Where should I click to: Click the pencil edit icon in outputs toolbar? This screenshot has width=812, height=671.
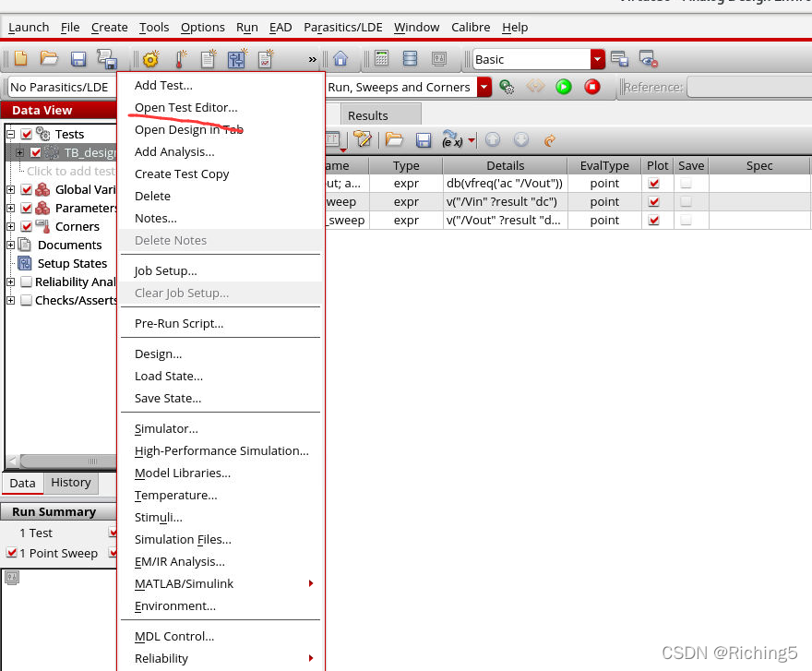click(x=363, y=138)
